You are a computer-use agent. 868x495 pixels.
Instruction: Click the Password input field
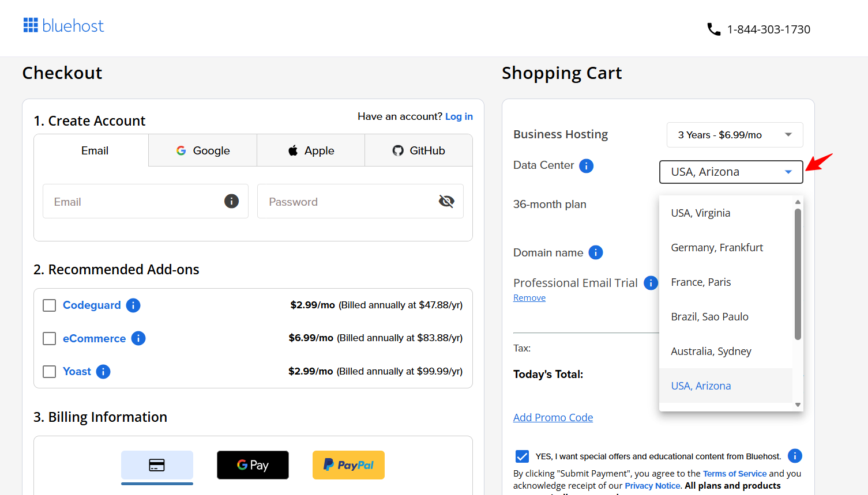click(x=360, y=201)
